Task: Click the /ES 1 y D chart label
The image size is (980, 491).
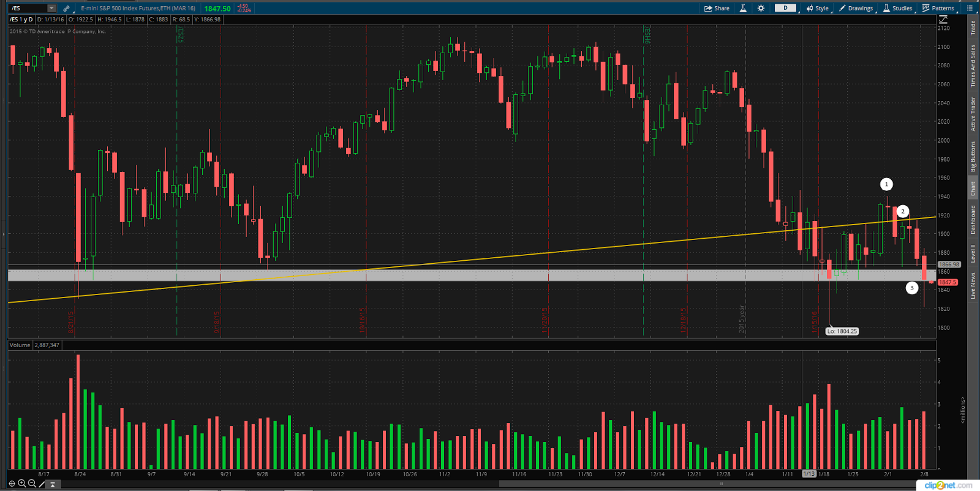Action: coord(21,20)
